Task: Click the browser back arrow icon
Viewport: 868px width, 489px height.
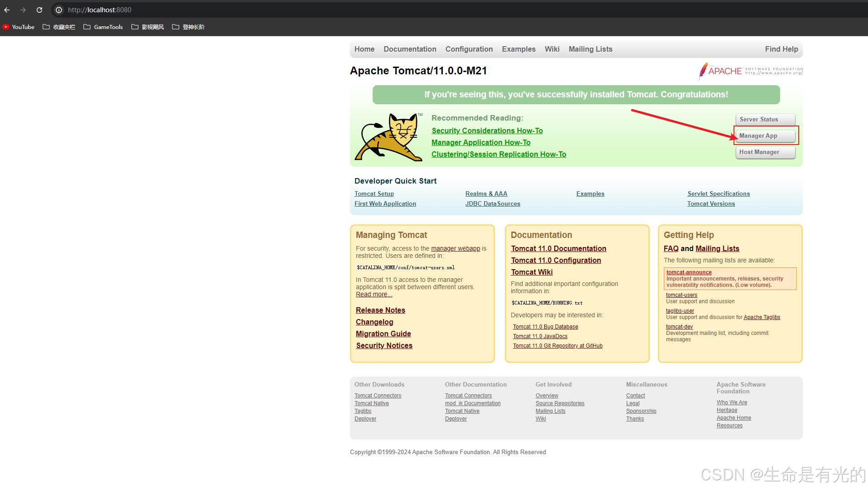Action: pos(7,10)
